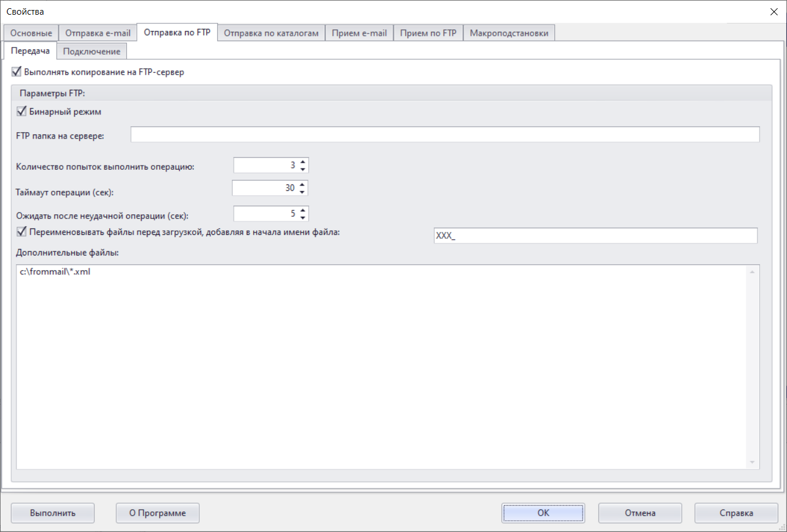Toggle 'Переименовывать файлы перед загрузкой' checkbox
The width and height of the screenshot is (787, 532).
pyautogui.click(x=22, y=232)
